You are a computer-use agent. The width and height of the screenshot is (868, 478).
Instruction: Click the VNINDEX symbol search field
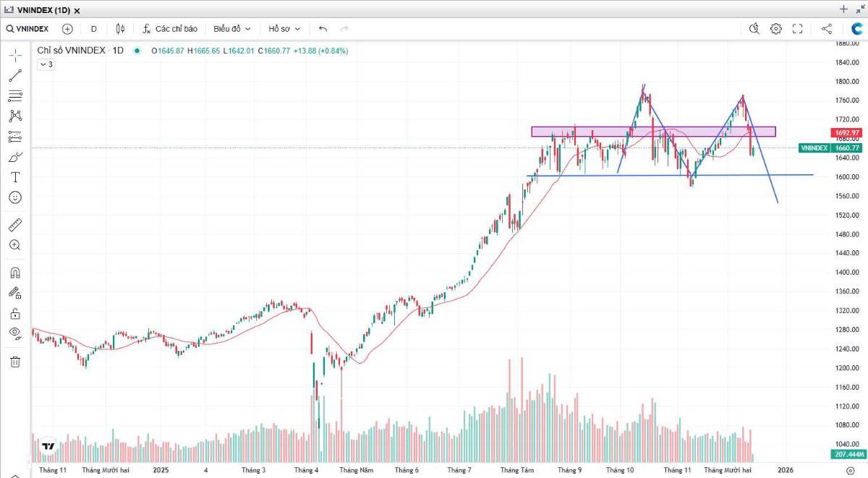(x=27, y=29)
